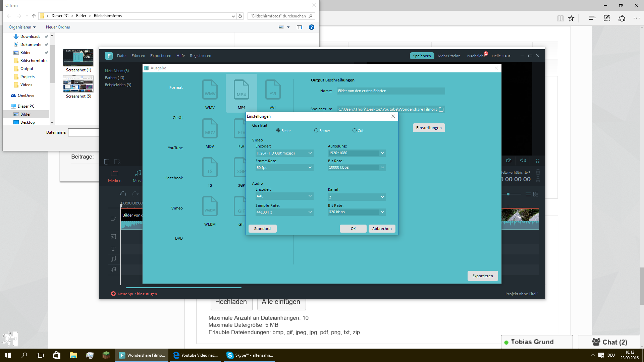This screenshot has height=362, width=644.
Task: Click the folder icon beside save path
Action: [x=441, y=109]
